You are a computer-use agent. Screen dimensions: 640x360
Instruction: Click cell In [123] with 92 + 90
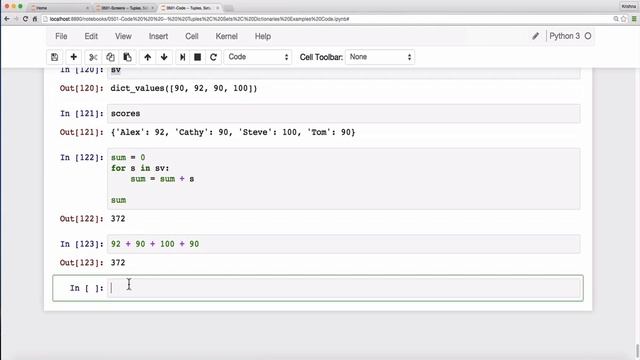pyautogui.click(x=343, y=244)
